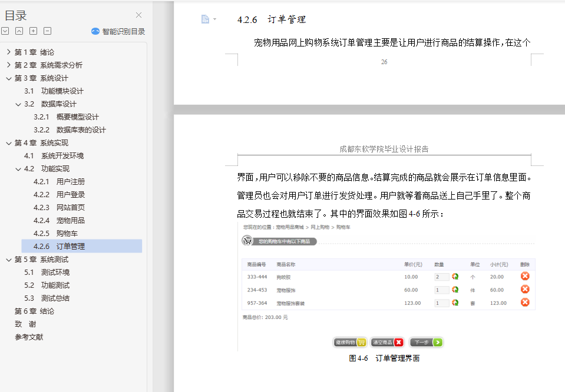Click green refresh icon in row 234-453
Viewport: 565px width, 392px height.
click(455, 290)
